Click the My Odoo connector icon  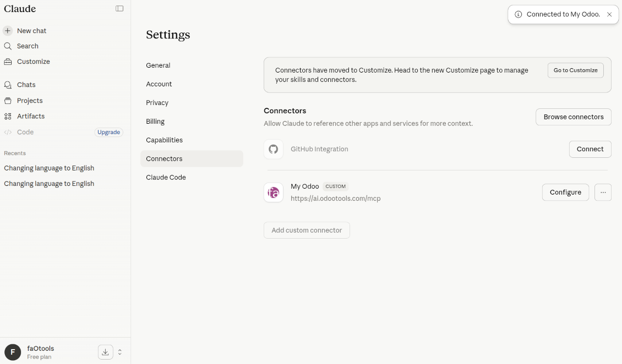[274, 192]
